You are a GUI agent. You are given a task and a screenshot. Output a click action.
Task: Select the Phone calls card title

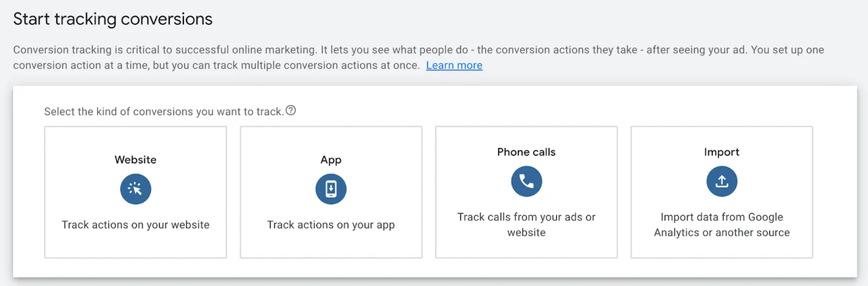point(526,152)
